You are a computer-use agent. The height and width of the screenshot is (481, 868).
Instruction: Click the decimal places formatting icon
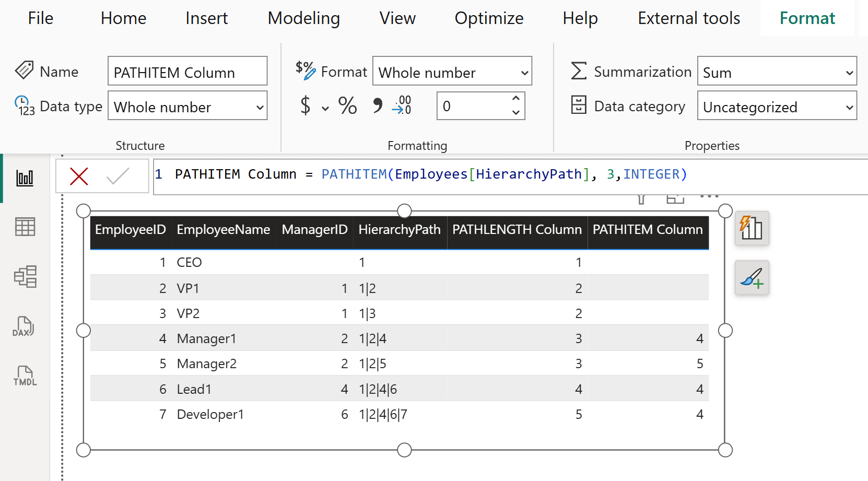click(400, 105)
